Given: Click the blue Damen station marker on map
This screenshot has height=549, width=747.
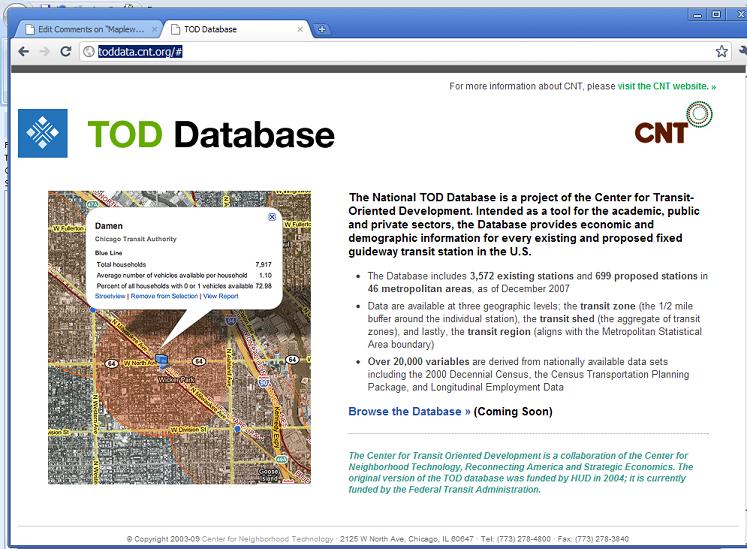Looking at the screenshot, I should 162,359.
